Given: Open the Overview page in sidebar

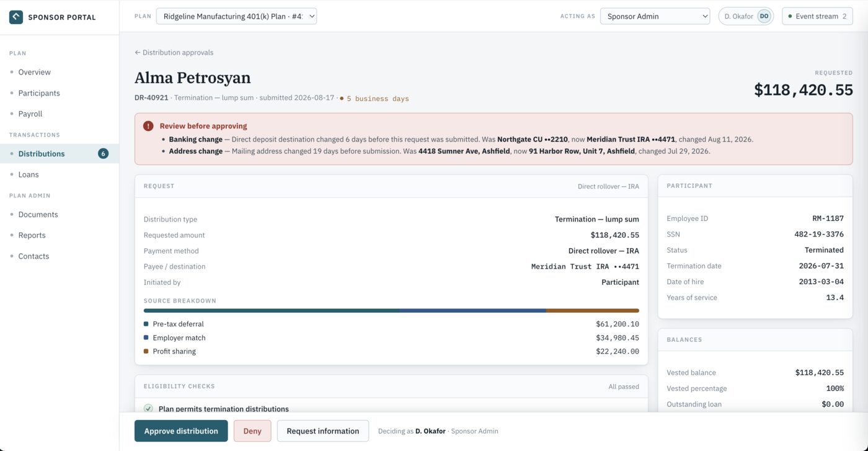Looking at the screenshot, I should [x=60, y=72].
